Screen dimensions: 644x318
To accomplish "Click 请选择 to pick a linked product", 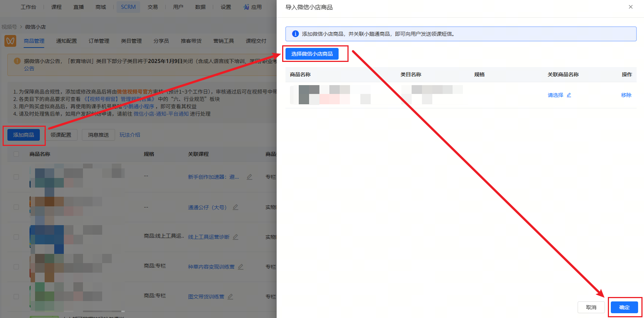I will (555, 95).
